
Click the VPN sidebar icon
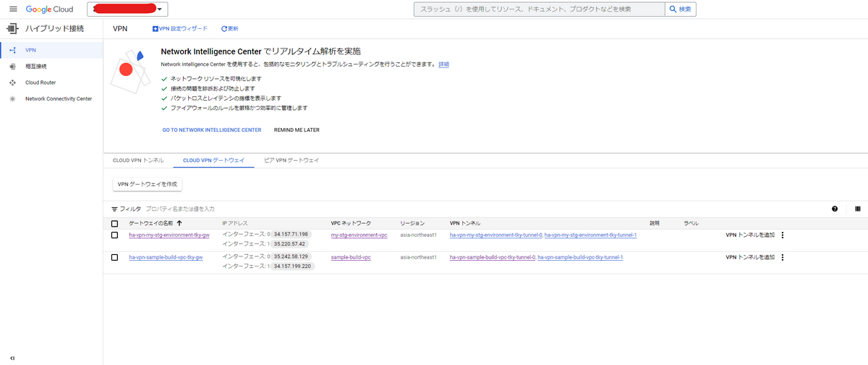[12, 50]
